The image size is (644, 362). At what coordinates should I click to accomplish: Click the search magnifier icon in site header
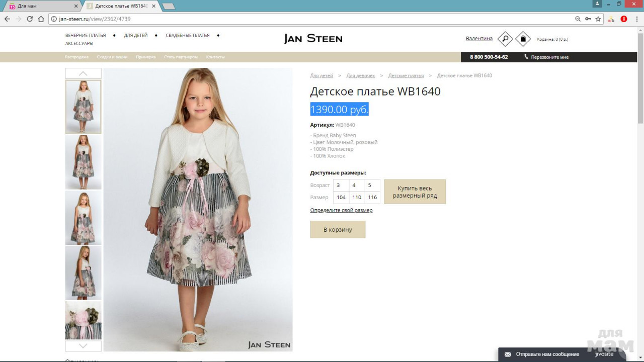tap(505, 39)
